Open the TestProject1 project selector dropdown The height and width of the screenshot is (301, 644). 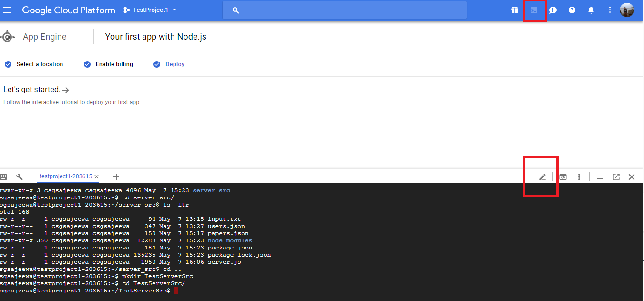click(x=150, y=10)
